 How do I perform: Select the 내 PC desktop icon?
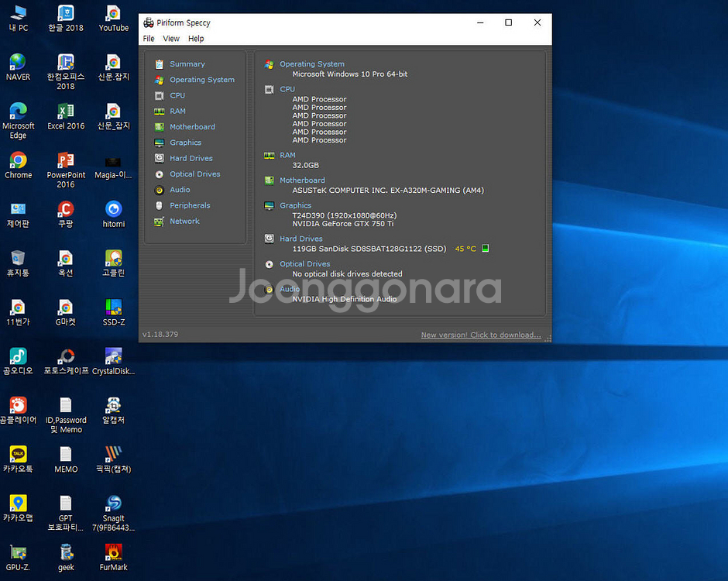(18, 19)
